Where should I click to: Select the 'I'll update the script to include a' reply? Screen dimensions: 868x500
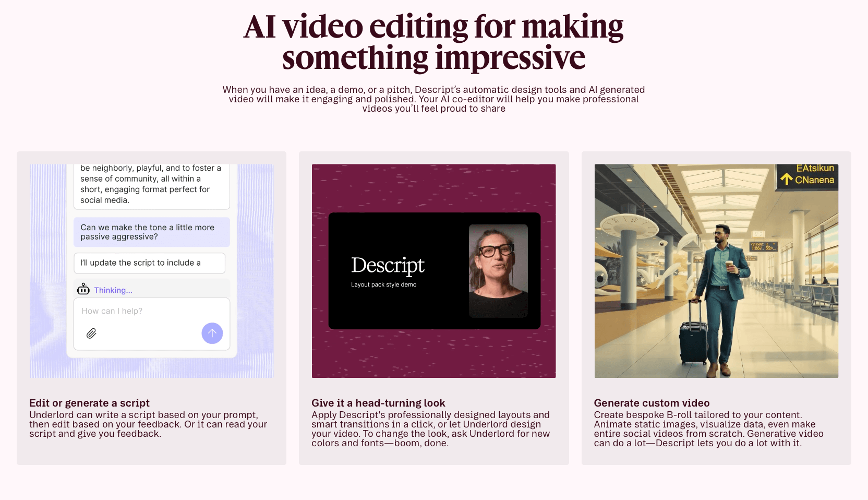[149, 263]
